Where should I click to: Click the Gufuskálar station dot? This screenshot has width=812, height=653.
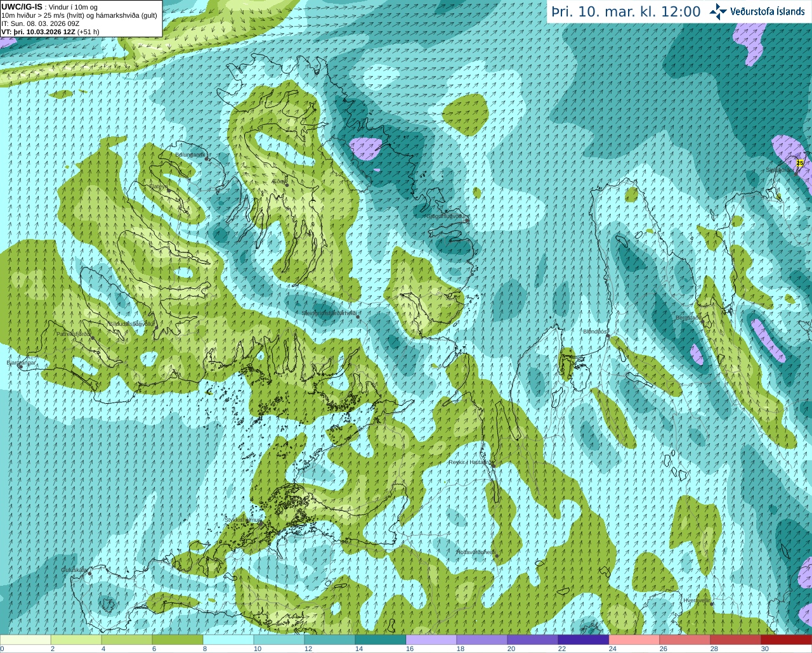89,573
